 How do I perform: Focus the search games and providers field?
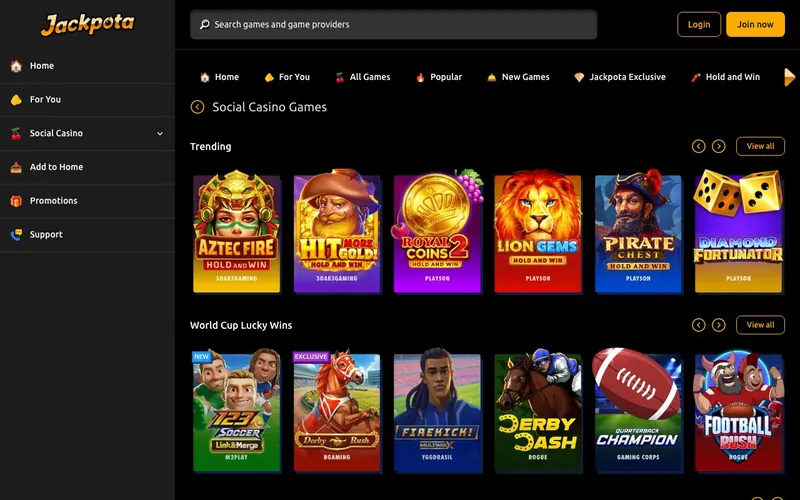point(393,24)
